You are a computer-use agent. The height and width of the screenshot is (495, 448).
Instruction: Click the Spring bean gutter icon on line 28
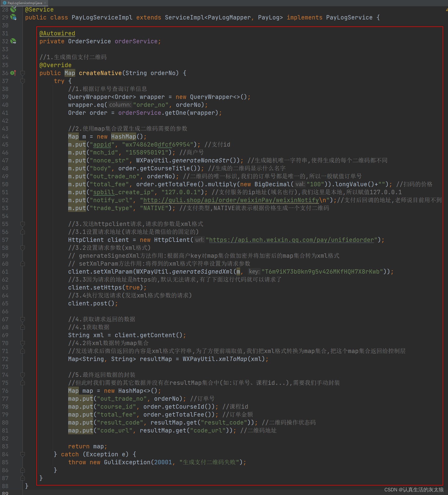pos(13,9)
